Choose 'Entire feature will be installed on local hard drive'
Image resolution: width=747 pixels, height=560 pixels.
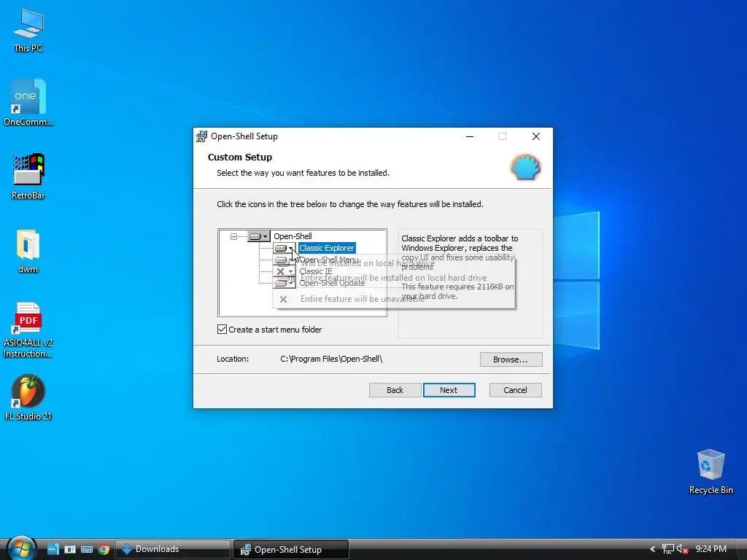(393, 278)
